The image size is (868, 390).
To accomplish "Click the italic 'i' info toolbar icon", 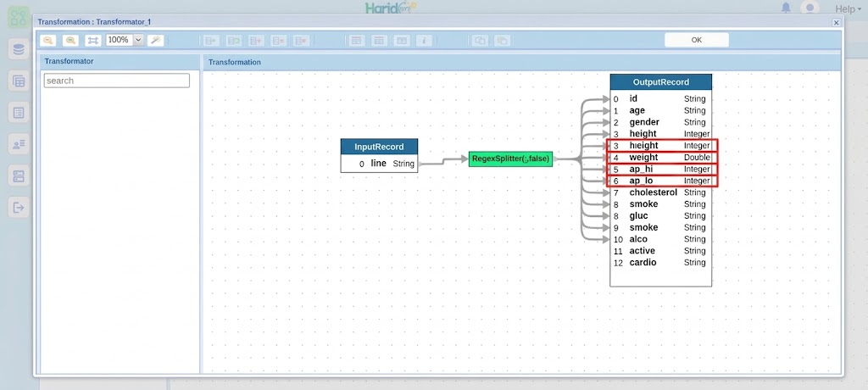I will point(424,41).
